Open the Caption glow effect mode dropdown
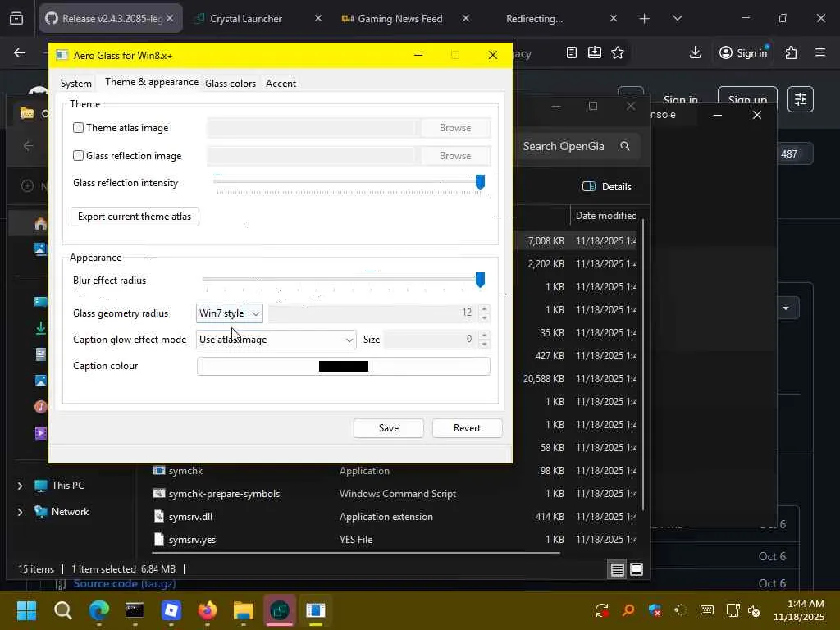Viewport: 840px width, 630px height. (276, 340)
